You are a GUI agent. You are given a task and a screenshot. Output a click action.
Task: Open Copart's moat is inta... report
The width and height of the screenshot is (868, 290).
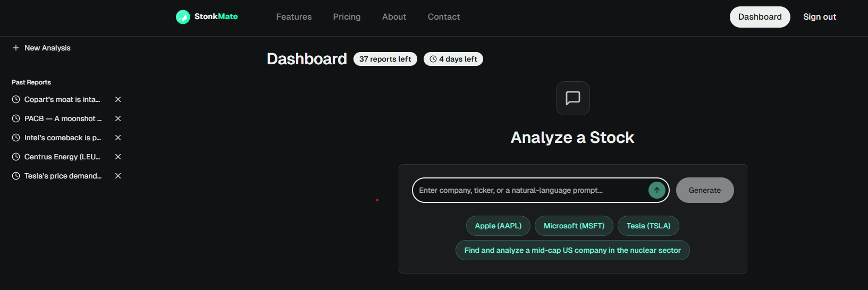pos(62,99)
